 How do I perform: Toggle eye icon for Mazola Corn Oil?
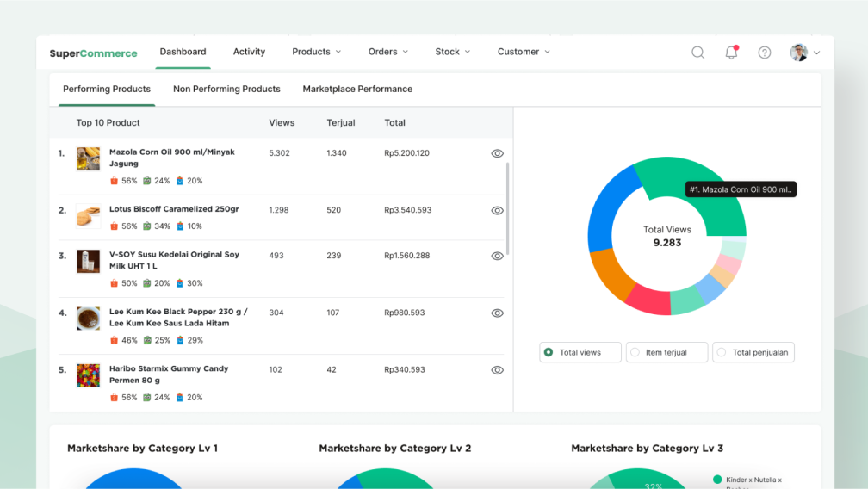[497, 153]
